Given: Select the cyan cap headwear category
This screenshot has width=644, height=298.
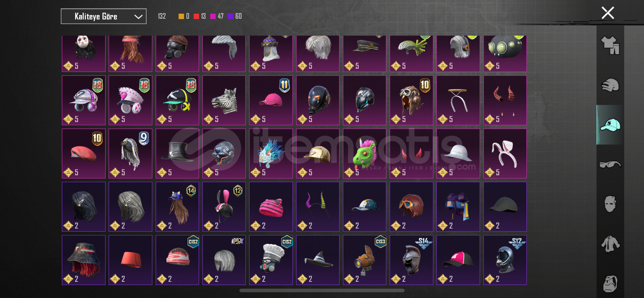Looking at the screenshot, I should tap(610, 125).
